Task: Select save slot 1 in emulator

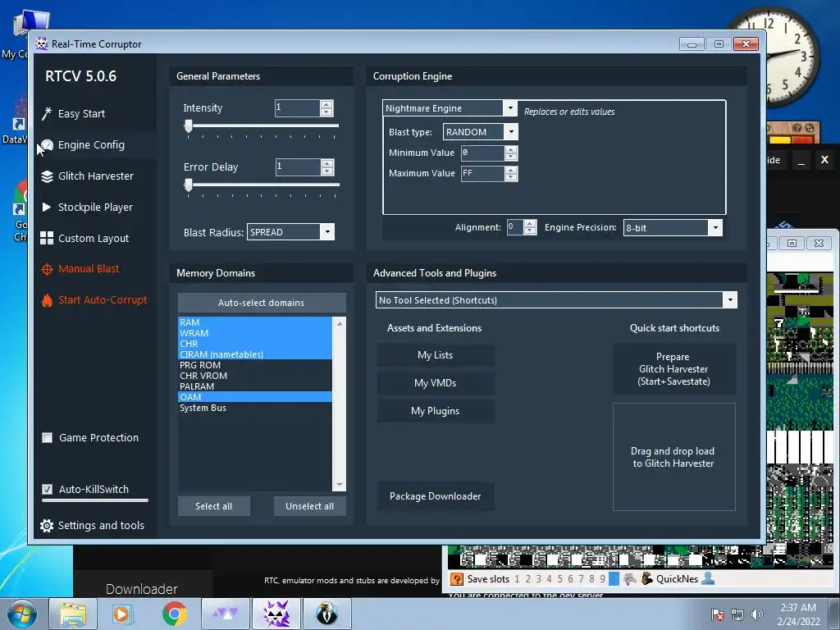Action: pyautogui.click(x=517, y=579)
